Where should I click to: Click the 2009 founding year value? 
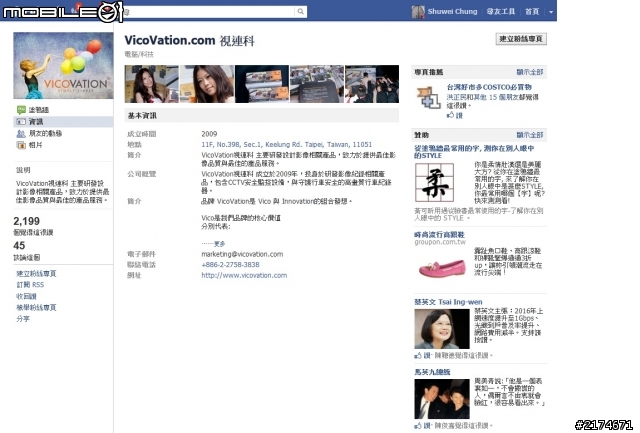click(x=209, y=134)
